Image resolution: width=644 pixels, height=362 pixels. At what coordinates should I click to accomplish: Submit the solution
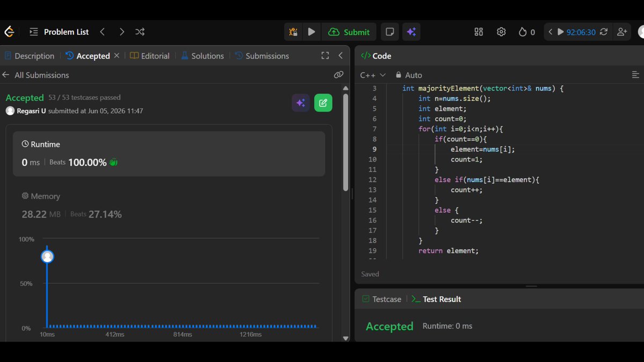pos(349,32)
